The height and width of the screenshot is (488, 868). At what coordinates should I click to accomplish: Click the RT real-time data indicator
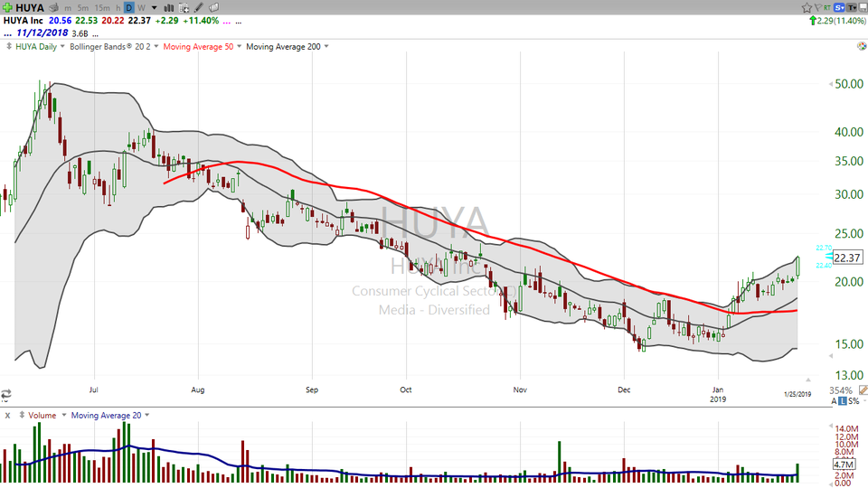click(x=827, y=7)
